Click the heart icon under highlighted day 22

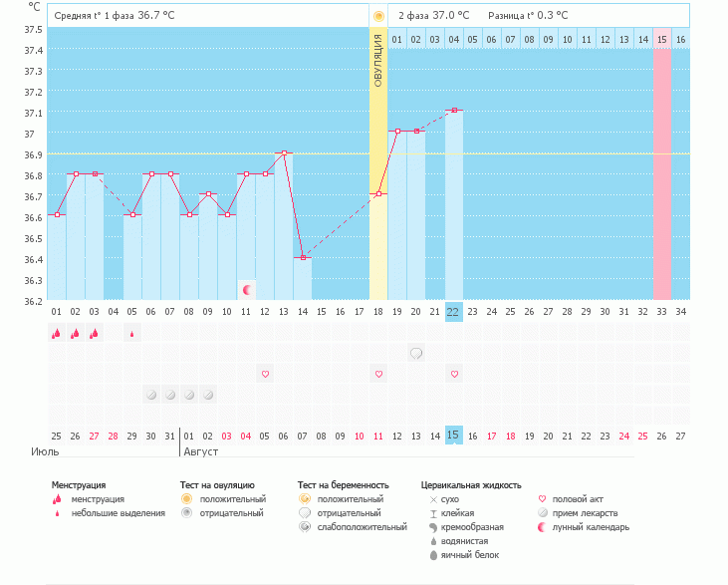click(x=454, y=374)
